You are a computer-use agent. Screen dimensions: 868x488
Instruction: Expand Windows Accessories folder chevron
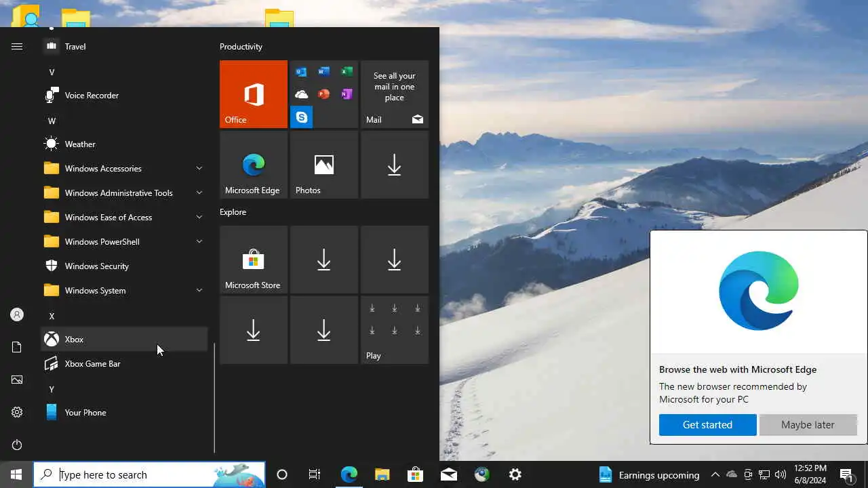(x=199, y=168)
